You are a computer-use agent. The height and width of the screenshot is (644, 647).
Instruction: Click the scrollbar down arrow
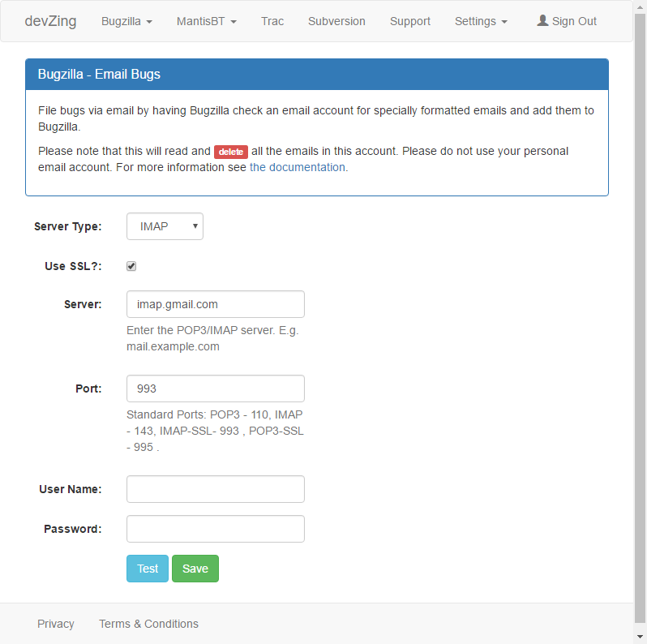(640, 637)
